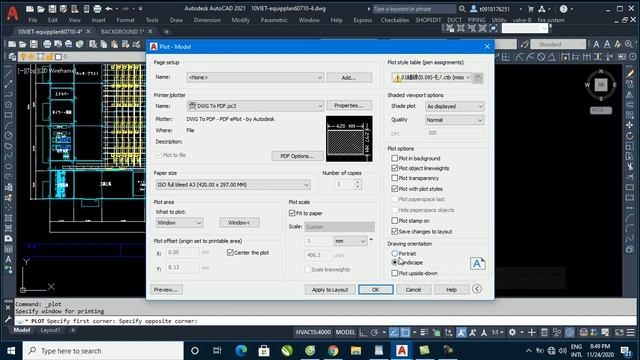The image size is (640, 360).
Task: Open the Edge browser from taskbar
Action: (241, 351)
